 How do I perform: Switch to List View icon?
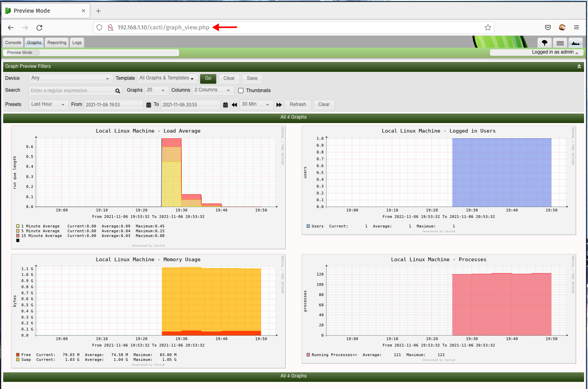pyautogui.click(x=560, y=43)
